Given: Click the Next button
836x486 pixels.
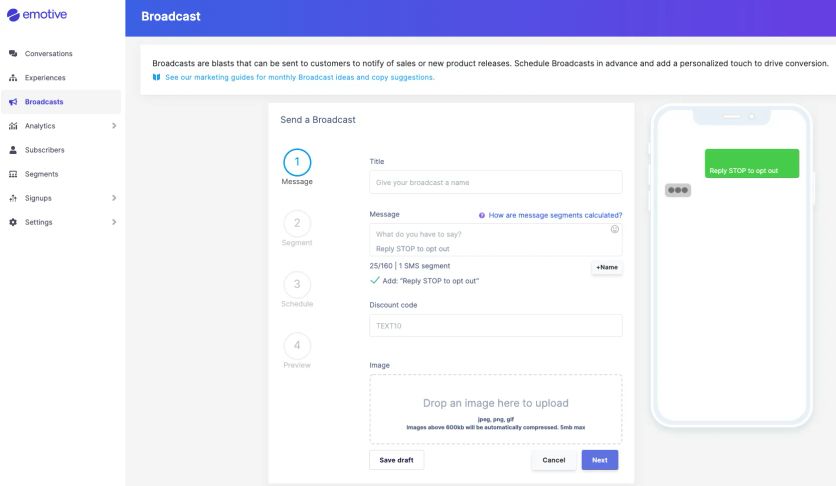Looking at the screenshot, I should (x=600, y=460).
